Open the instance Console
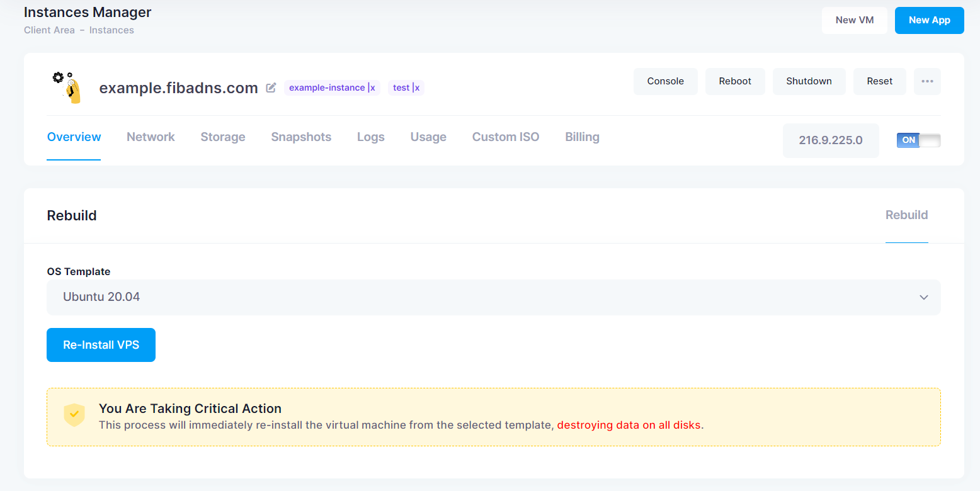 click(665, 81)
